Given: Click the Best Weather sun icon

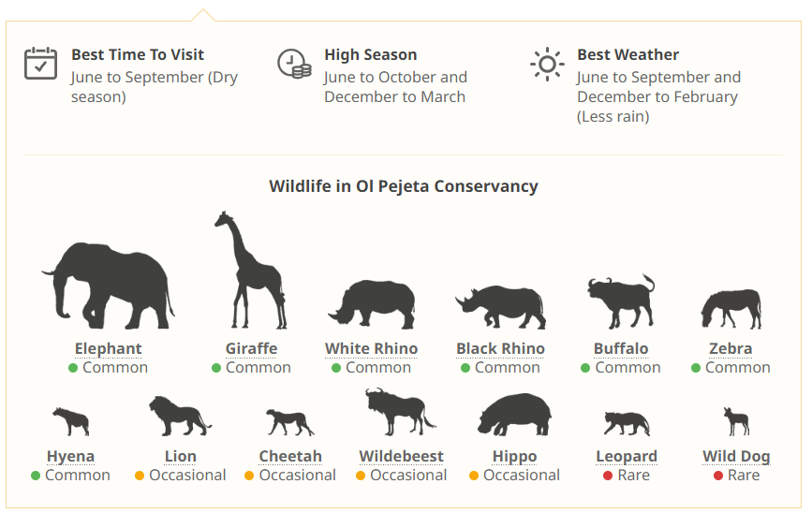Looking at the screenshot, I should pos(547,64).
